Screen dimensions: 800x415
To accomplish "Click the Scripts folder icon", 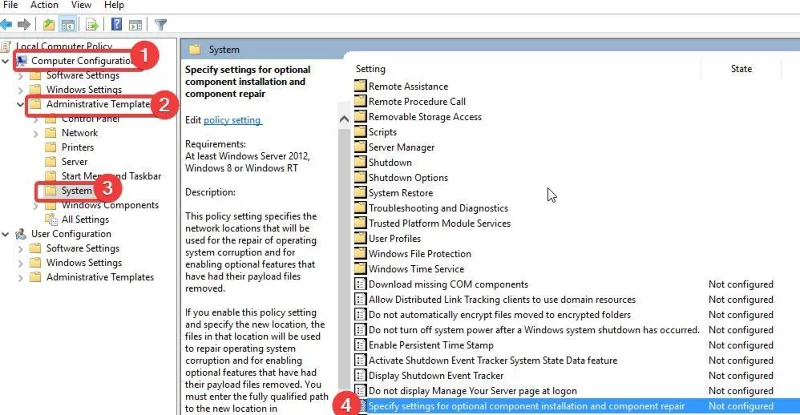I will [360, 132].
